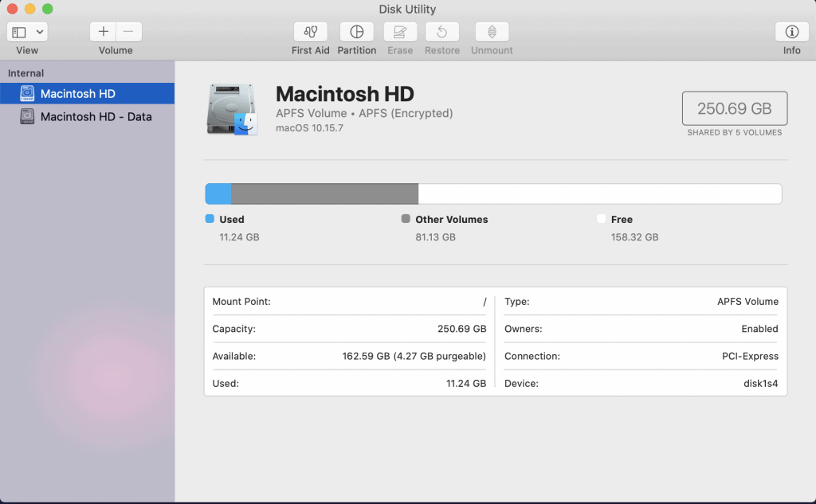Select Macintosh HD in the sidebar
The height and width of the screenshot is (504, 816).
click(x=78, y=94)
